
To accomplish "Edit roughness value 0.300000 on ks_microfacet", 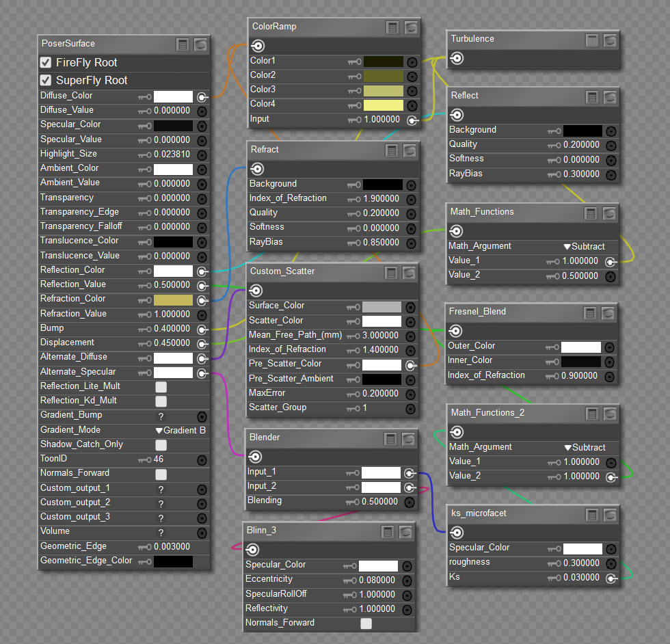I will tap(582, 563).
